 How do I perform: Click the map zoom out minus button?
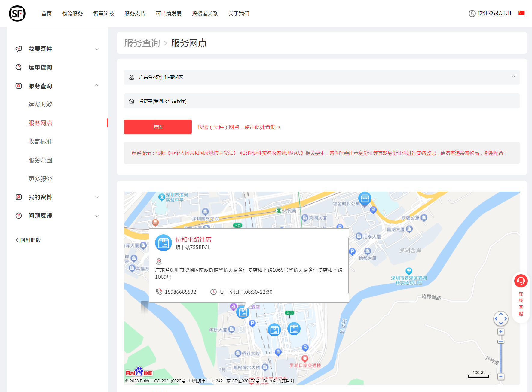501,376
